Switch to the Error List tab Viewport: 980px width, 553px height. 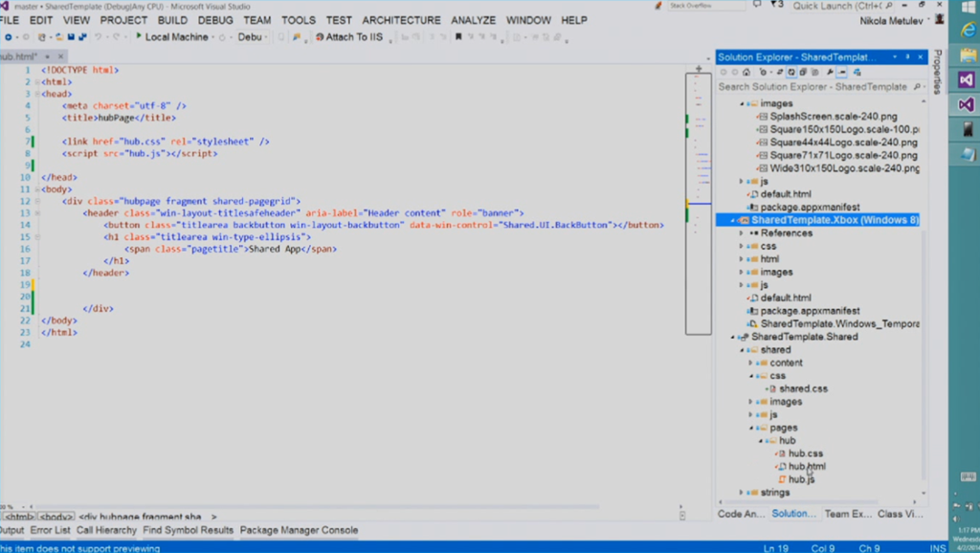point(50,530)
